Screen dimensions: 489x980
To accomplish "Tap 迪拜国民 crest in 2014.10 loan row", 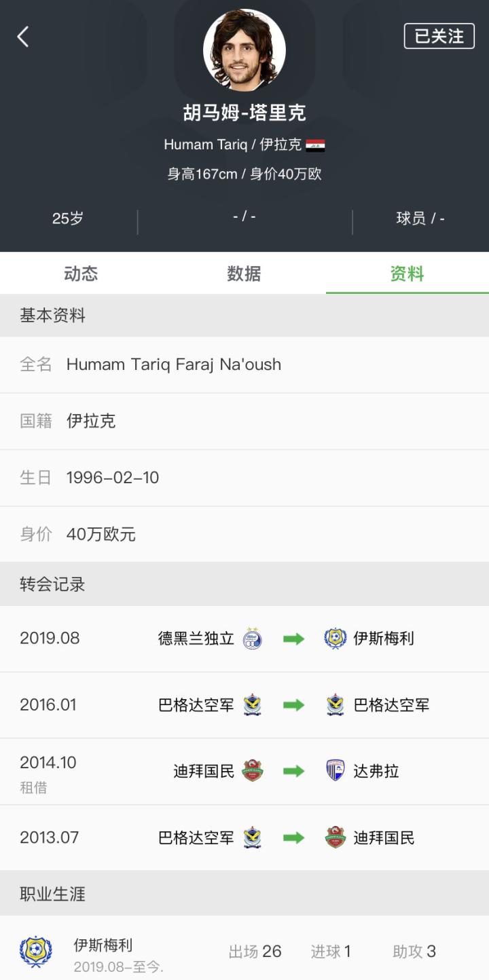I will point(253,772).
